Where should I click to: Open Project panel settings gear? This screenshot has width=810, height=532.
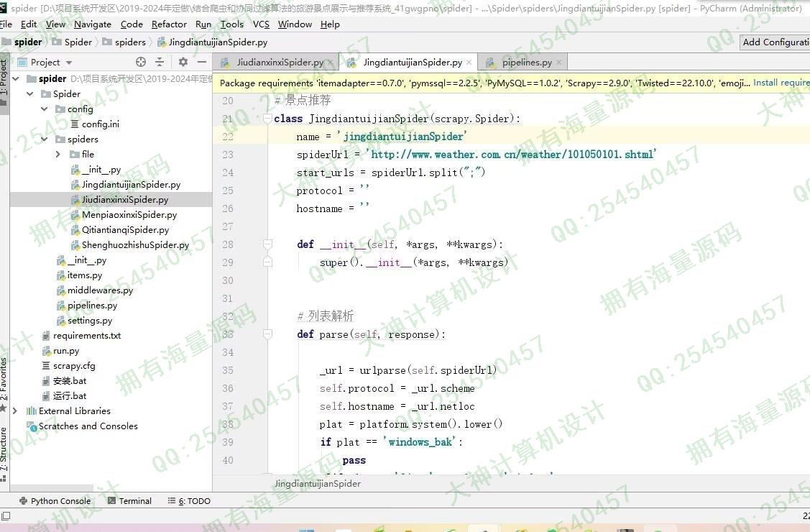tap(183, 63)
